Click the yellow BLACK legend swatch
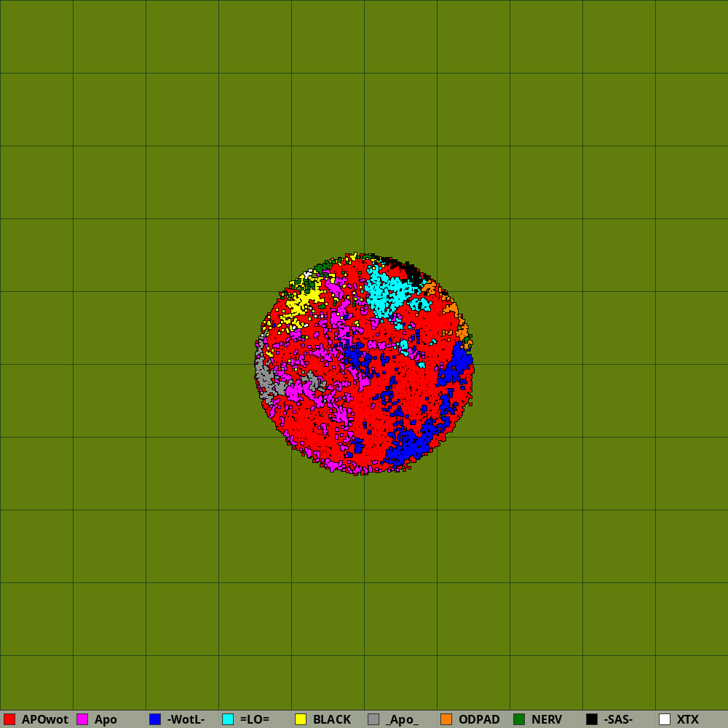 click(301, 719)
